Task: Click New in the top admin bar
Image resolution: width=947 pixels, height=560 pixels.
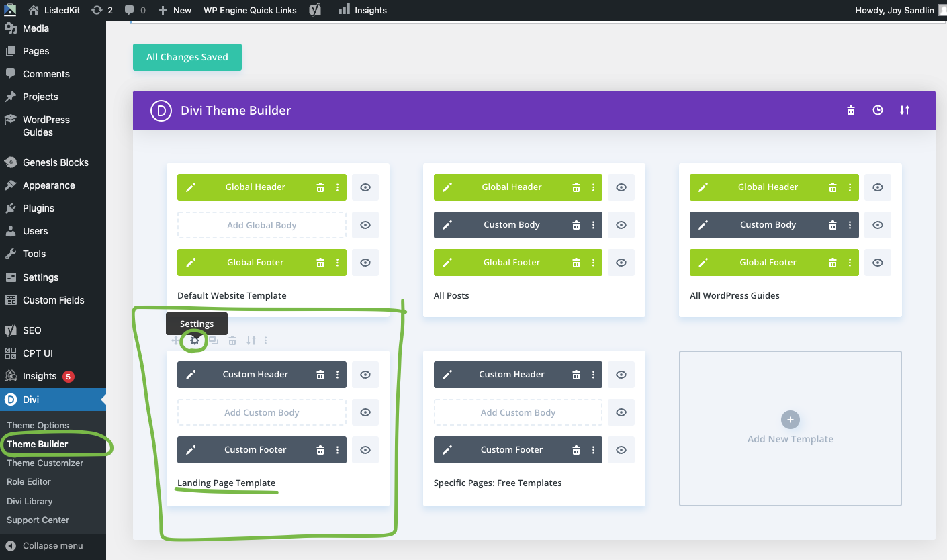Action: pyautogui.click(x=175, y=10)
